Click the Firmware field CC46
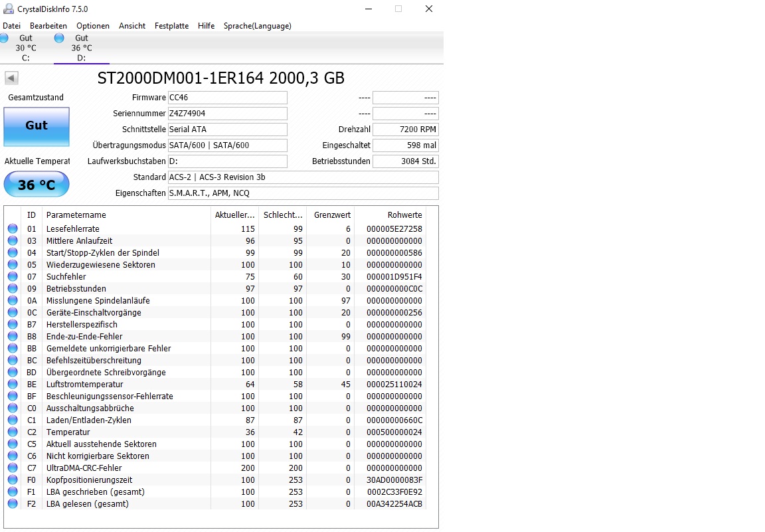 (x=227, y=98)
